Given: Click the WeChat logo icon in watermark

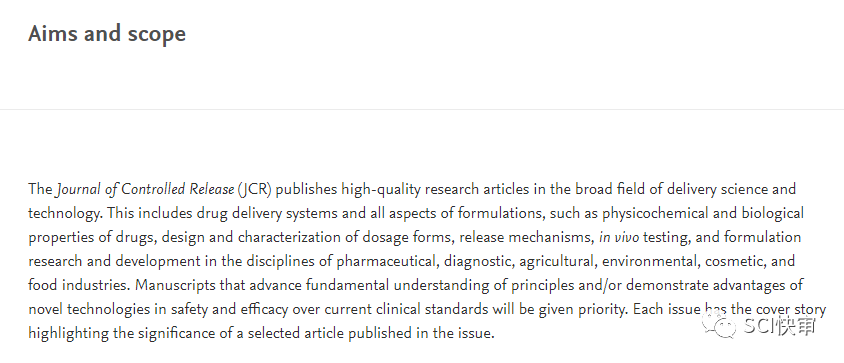Looking at the screenshot, I should pos(719,325).
